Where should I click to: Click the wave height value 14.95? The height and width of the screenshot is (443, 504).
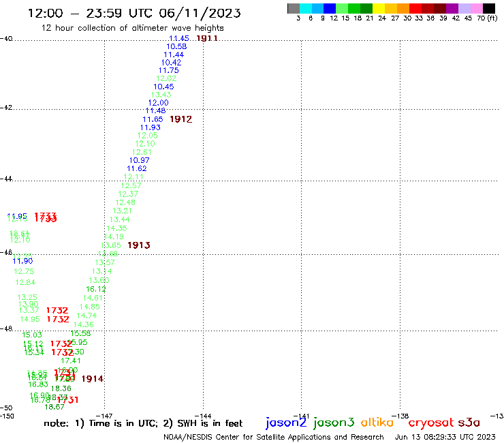coord(30,319)
